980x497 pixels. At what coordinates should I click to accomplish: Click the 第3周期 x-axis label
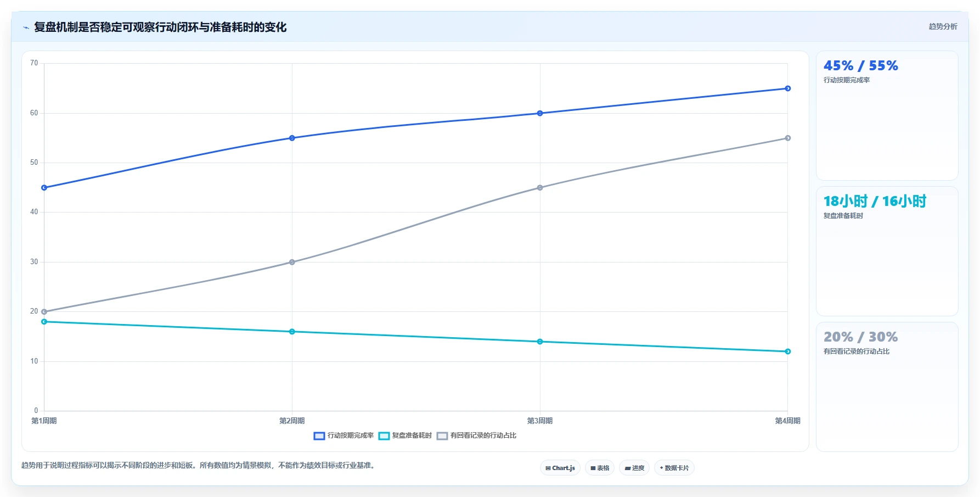click(540, 421)
